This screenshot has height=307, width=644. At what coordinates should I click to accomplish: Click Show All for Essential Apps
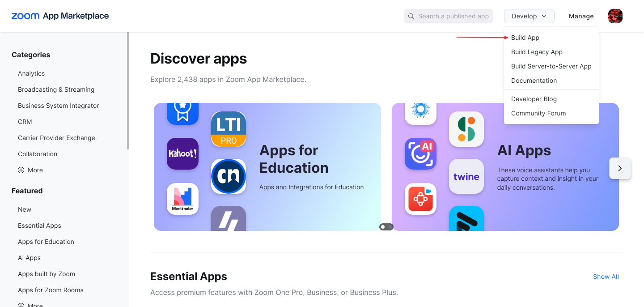click(606, 277)
